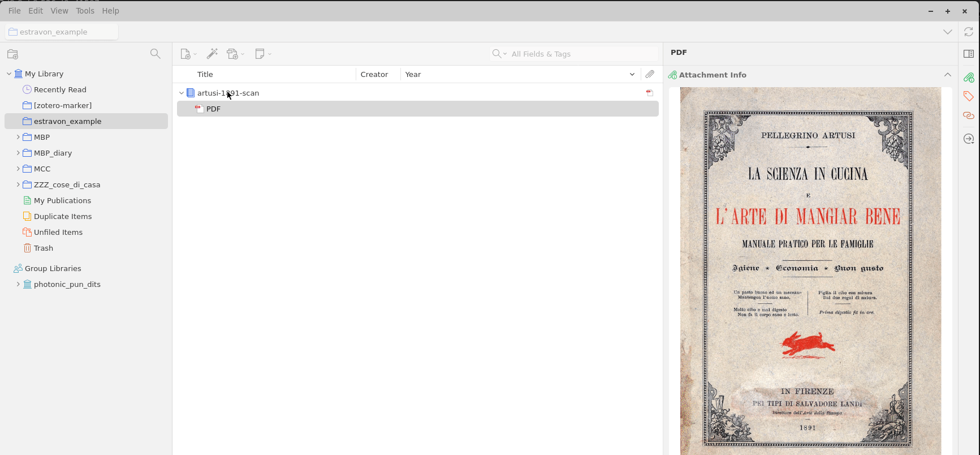This screenshot has width=980, height=455.
Task: Expand the MBP collection
Action: click(x=18, y=137)
